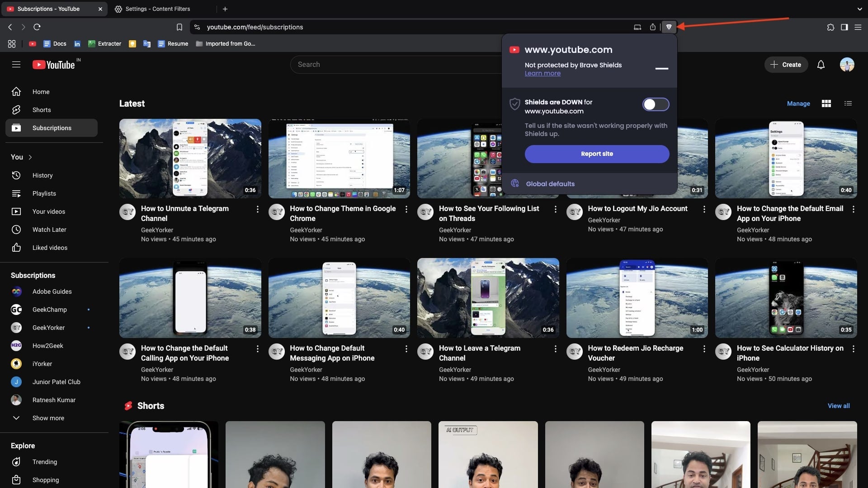Bookmark the current page
Viewport: 868px width, 488px height.
click(179, 27)
